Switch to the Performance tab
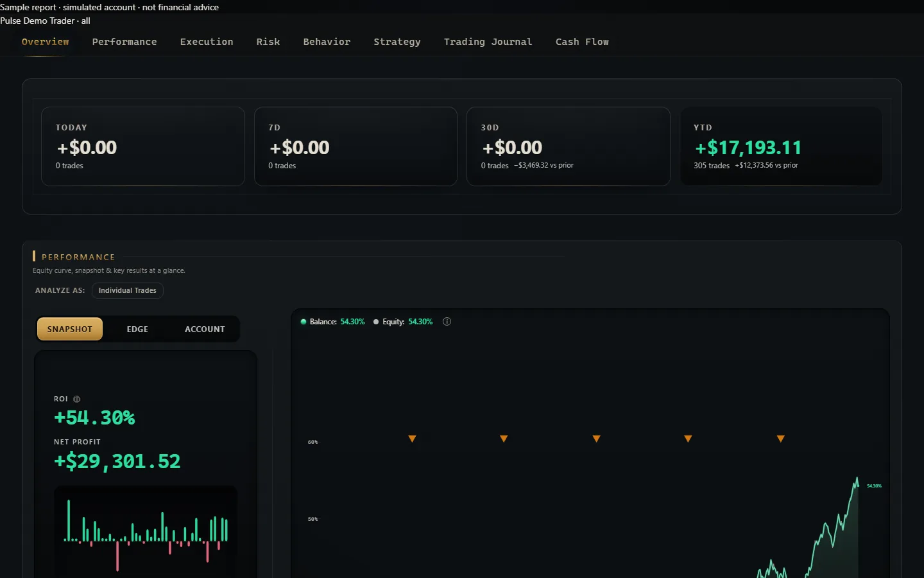This screenshot has width=924, height=578. click(x=124, y=42)
